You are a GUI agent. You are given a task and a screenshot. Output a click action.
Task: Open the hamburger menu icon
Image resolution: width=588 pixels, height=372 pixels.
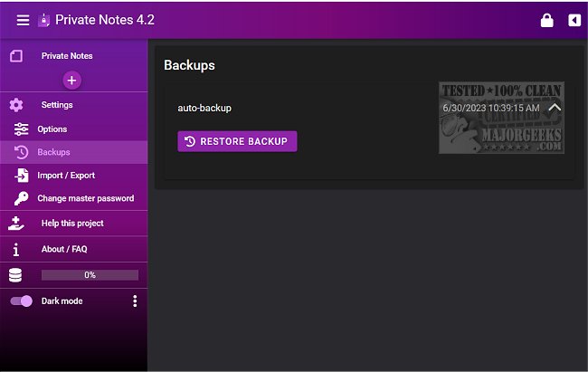(23, 20)
